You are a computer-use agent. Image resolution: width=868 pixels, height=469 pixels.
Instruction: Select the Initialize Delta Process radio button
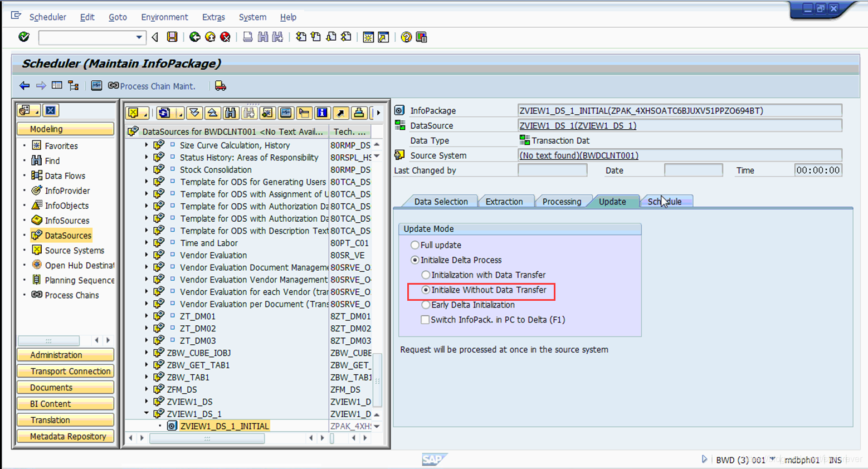pyautogui.click(x=415, y=260)
